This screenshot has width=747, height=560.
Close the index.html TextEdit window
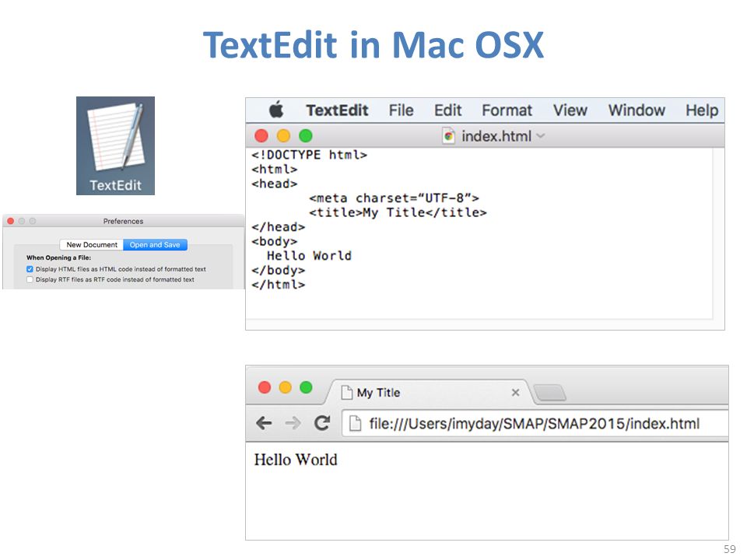261,136
